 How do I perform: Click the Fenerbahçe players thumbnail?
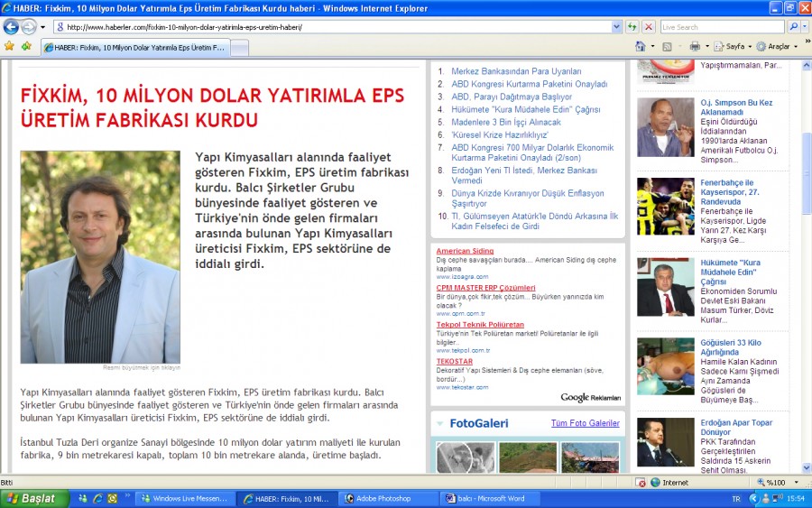click(x=665, y=206)
